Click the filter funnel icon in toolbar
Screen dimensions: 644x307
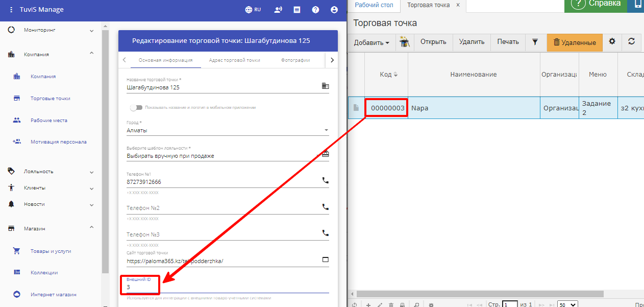point(535,42)
